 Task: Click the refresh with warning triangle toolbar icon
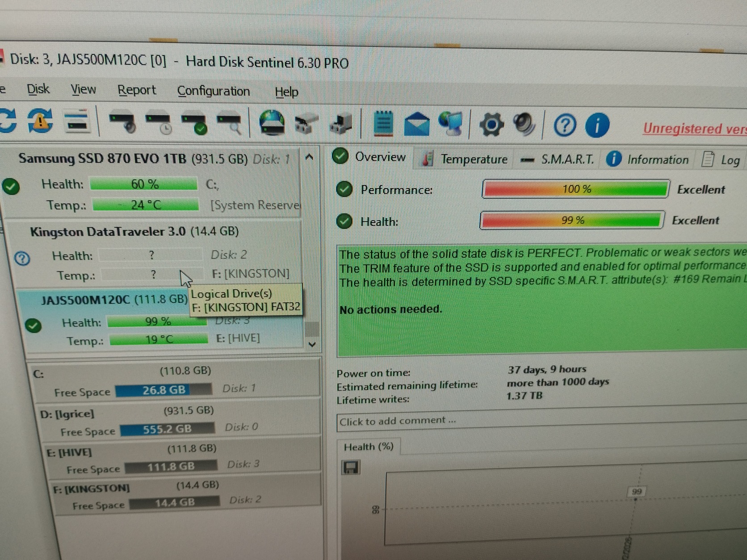click(x=41, y=121)
